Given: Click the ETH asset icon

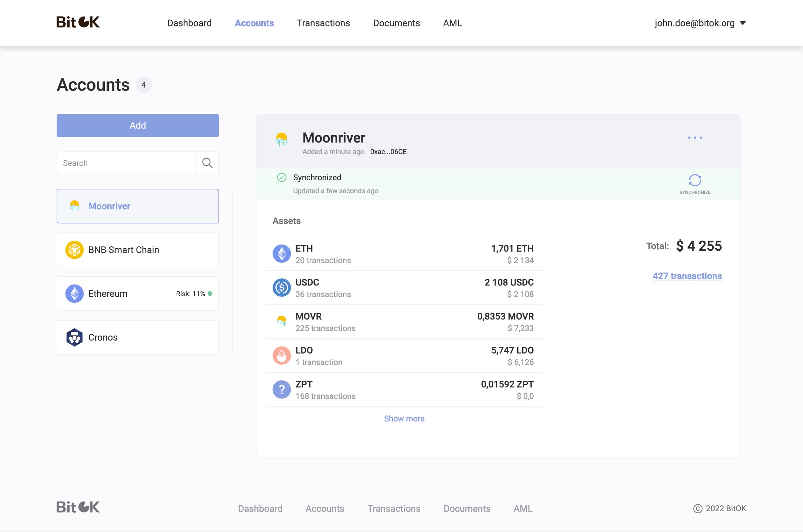Looking at the screenshot, I should pyautogui.click(x=282, y=253).
